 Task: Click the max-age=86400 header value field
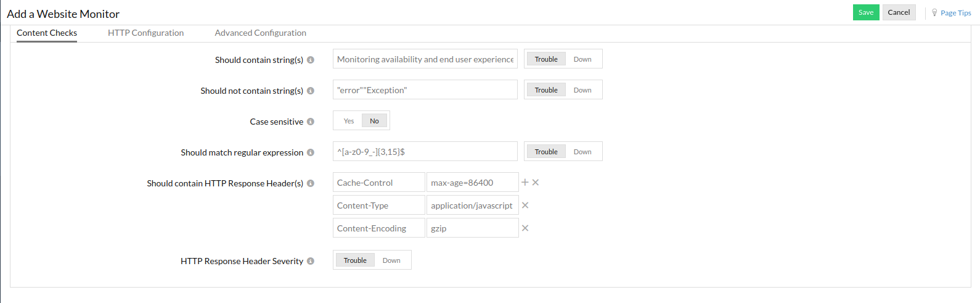coord(472,183)
